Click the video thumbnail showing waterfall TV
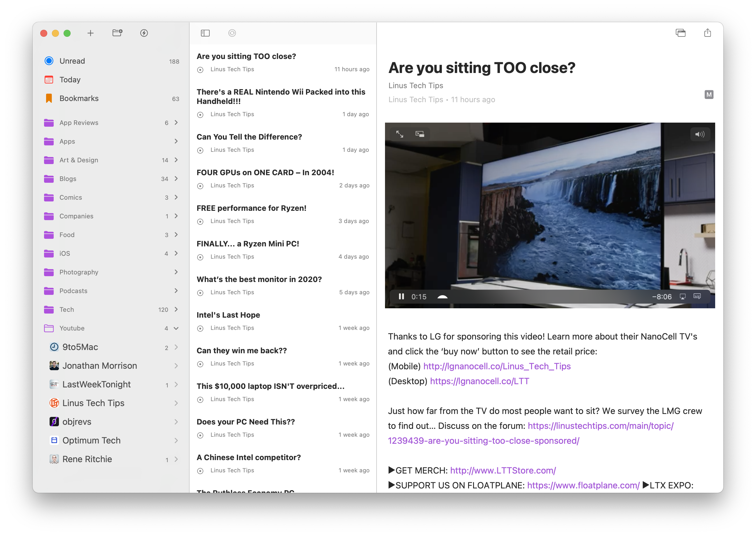The image size is (756, 536). [550, 215]
